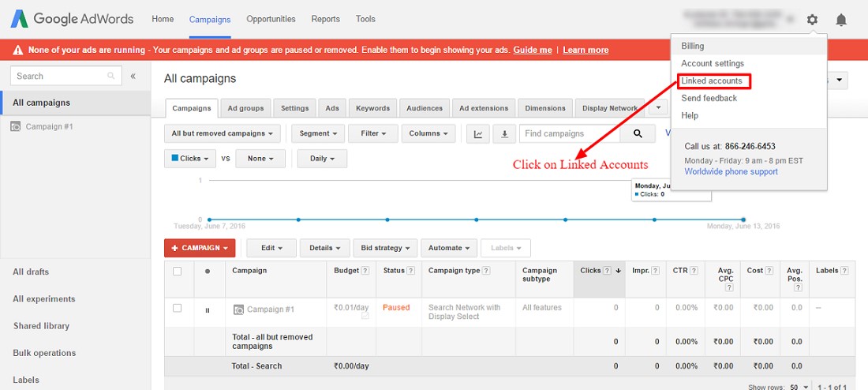Expand more tabs arrow after Display Network
This screenshot has width=868, height=390.
[x=658, y=107]
